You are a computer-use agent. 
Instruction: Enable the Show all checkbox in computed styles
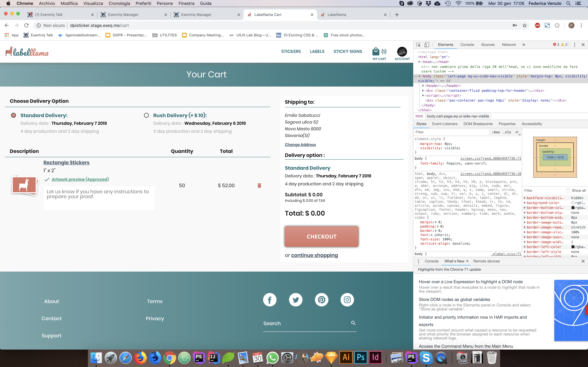pyautogui.click(x=568, y=191)
